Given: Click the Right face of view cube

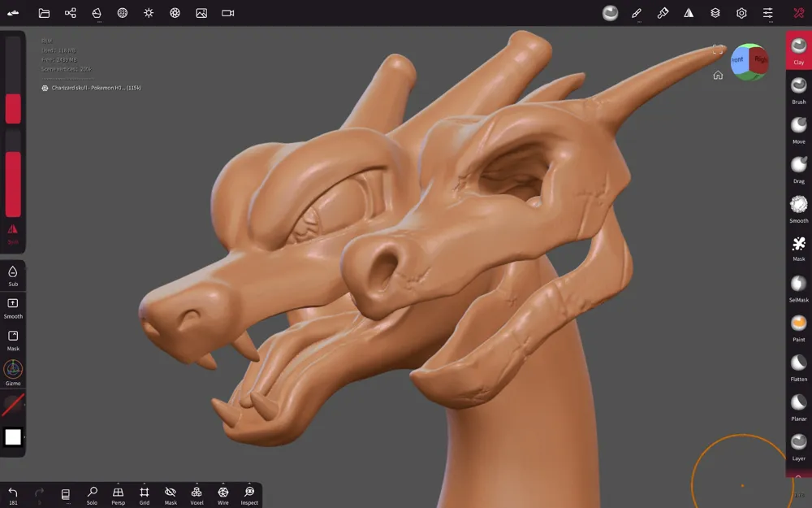Looking at the screenshot, I should click(760, 59).
